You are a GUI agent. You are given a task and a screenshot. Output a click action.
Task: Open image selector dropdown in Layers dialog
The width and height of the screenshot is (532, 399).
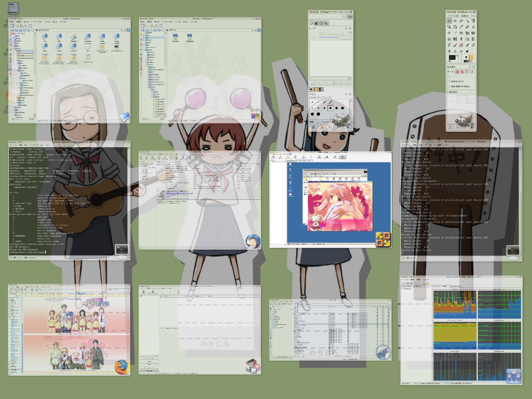327,17
